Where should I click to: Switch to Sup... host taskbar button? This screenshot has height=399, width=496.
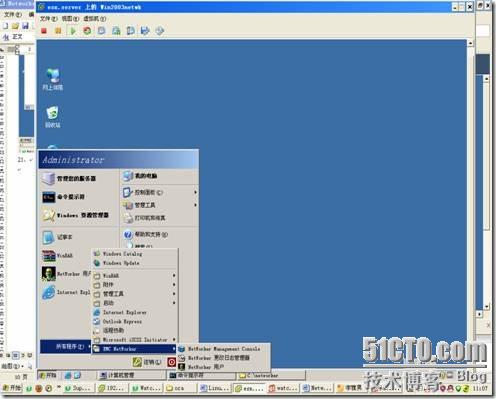pos(79,388)
